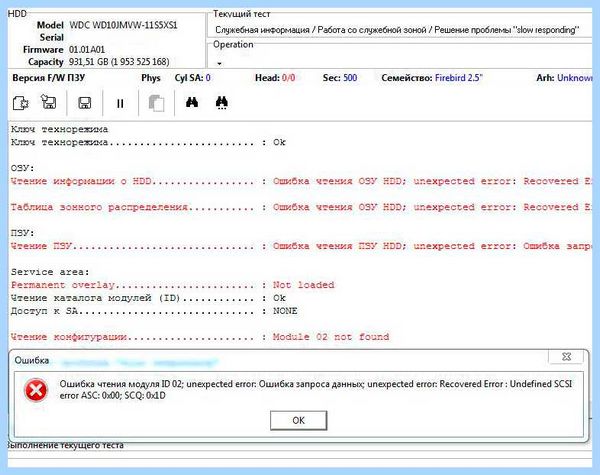Click the capacity value 931,51 GB

(x=119, y=62)
